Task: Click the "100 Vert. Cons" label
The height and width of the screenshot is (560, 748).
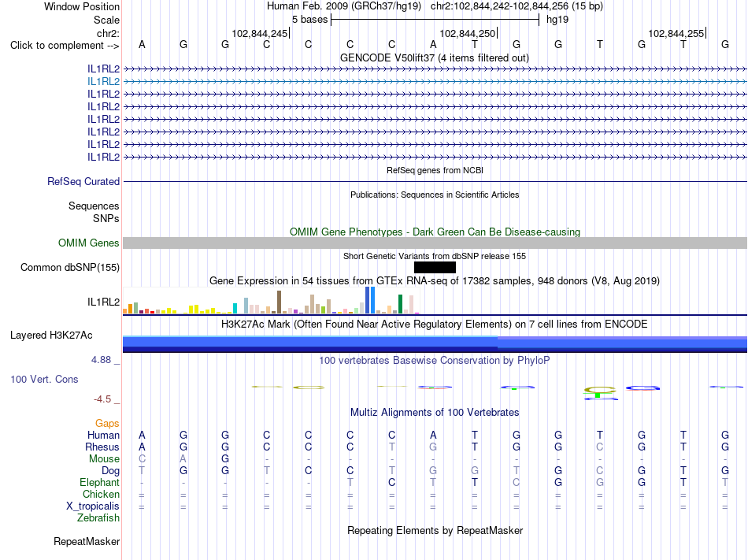Action: [44, 380]
